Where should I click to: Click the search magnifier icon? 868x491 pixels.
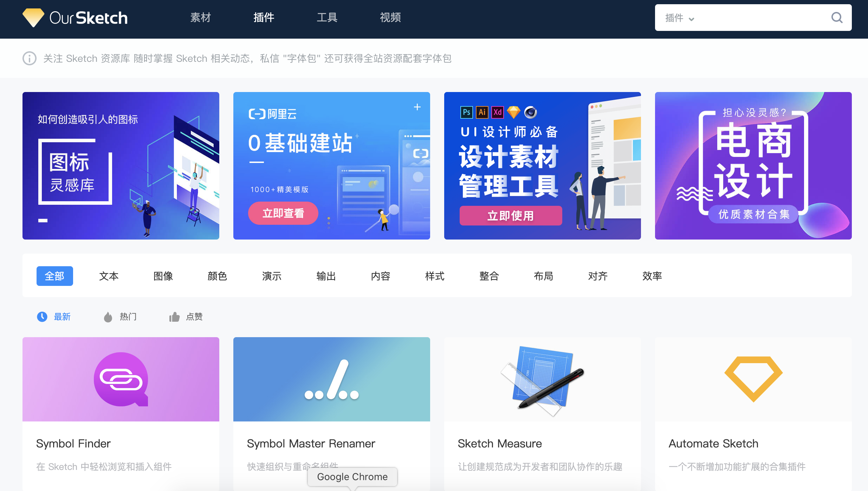[837, 18]
